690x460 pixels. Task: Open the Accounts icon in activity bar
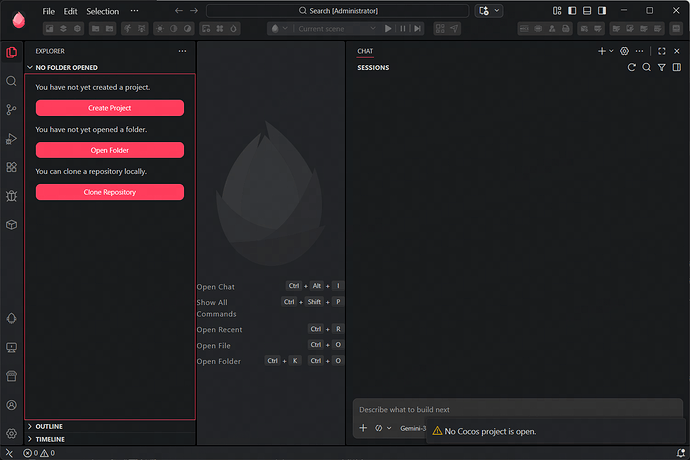coord(11,405)
